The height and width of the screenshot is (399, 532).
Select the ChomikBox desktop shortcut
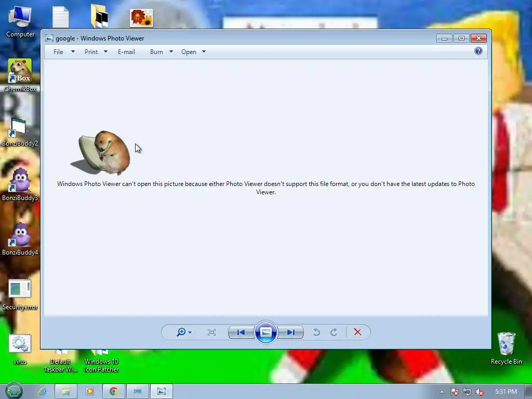coord(20,75)
